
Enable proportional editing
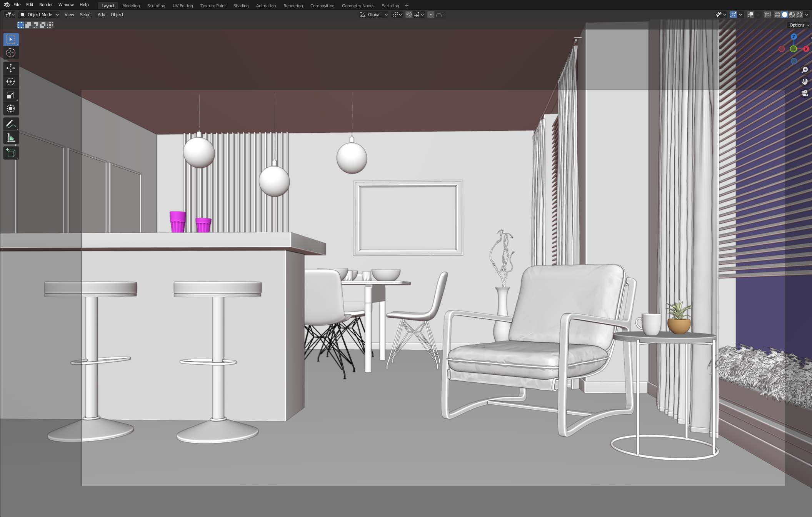(431, 15)
